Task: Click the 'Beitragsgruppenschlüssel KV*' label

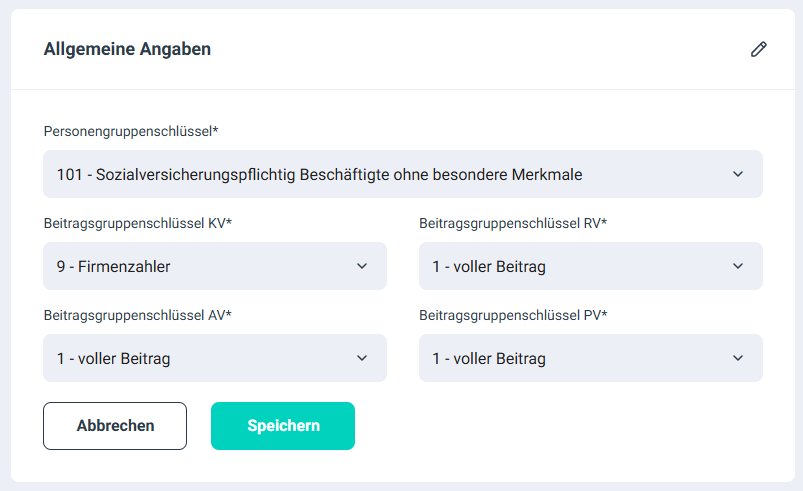Action: point(137,223)
